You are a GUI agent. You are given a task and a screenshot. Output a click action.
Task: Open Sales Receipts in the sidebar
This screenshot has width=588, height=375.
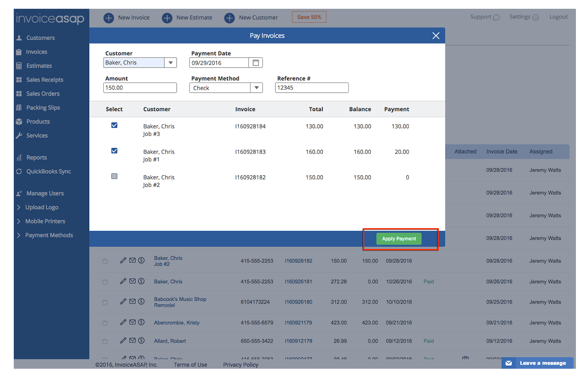(45, 80)
